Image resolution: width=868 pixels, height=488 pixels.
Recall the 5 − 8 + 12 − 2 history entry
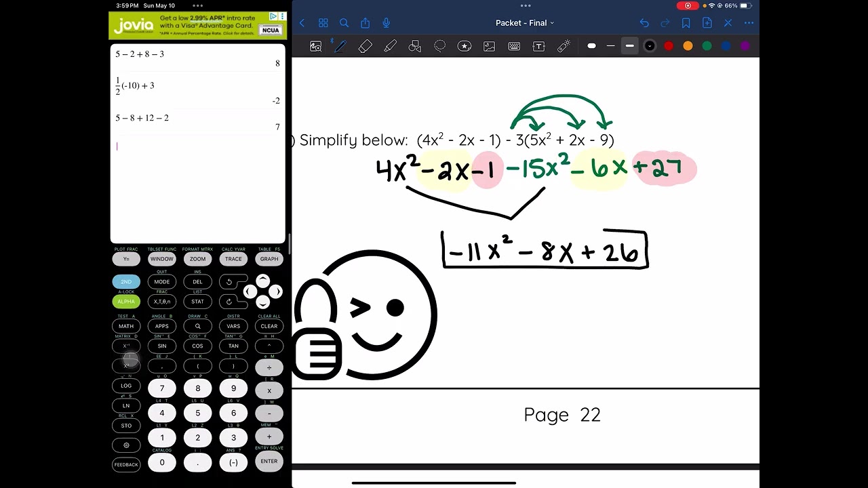[x=142, y=118]
